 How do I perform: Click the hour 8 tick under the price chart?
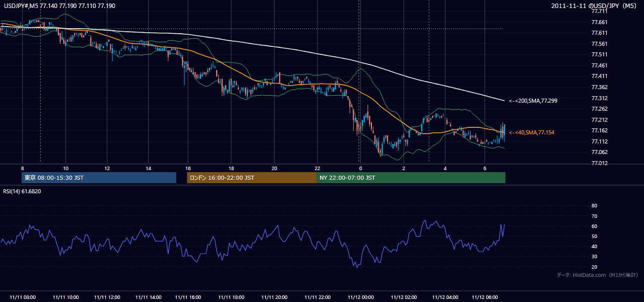click(x=23, y=168)
